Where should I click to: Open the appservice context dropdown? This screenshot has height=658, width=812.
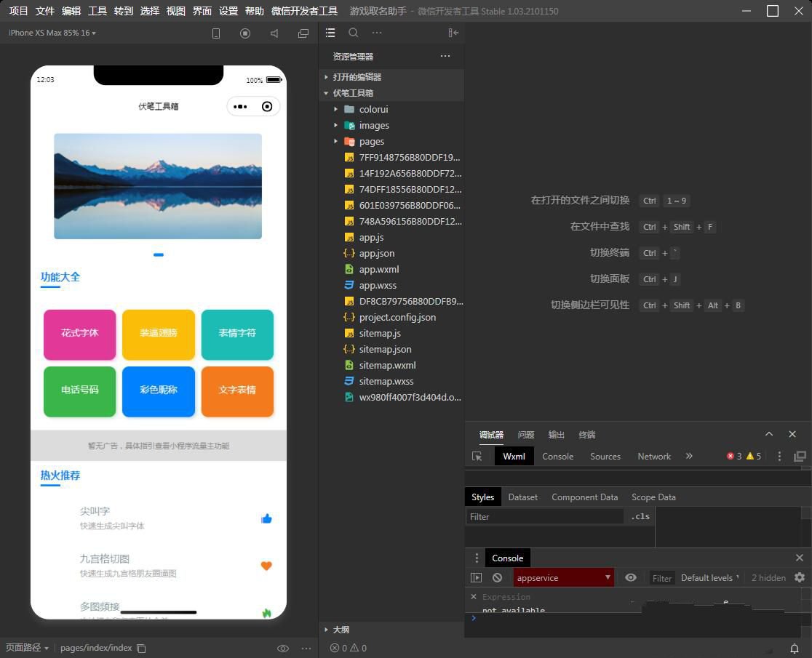coord(563,578)
